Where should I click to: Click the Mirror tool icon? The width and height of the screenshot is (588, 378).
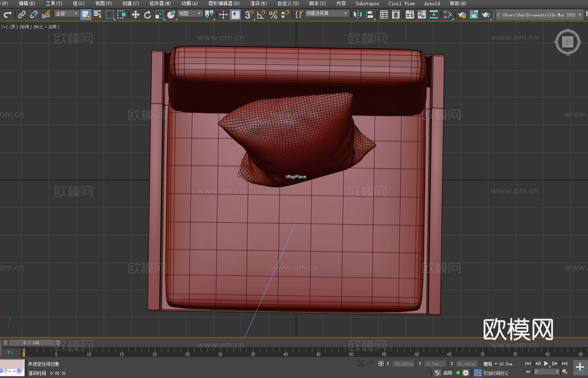pyautogui.click(x=358, y=14)
